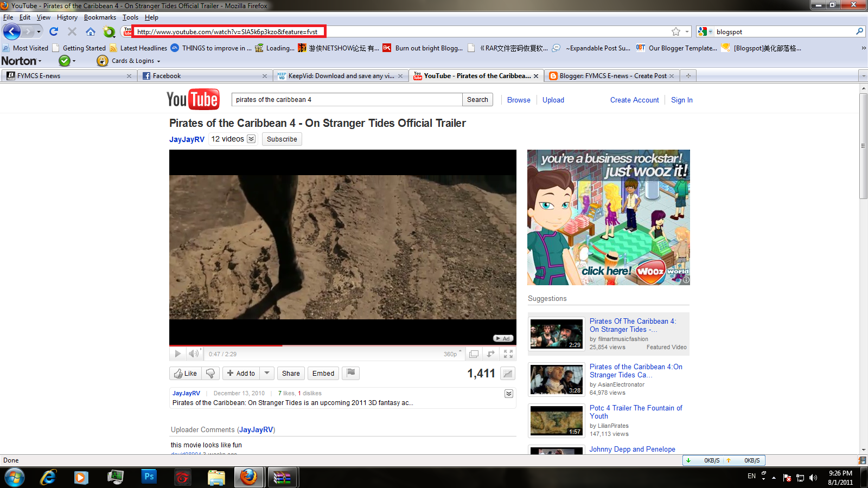Click the Sign In link

682,100
